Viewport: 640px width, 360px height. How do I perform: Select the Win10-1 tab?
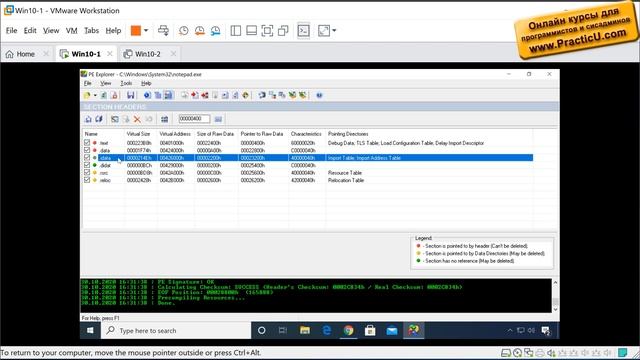pyautogui.click(x=86, y=54)
